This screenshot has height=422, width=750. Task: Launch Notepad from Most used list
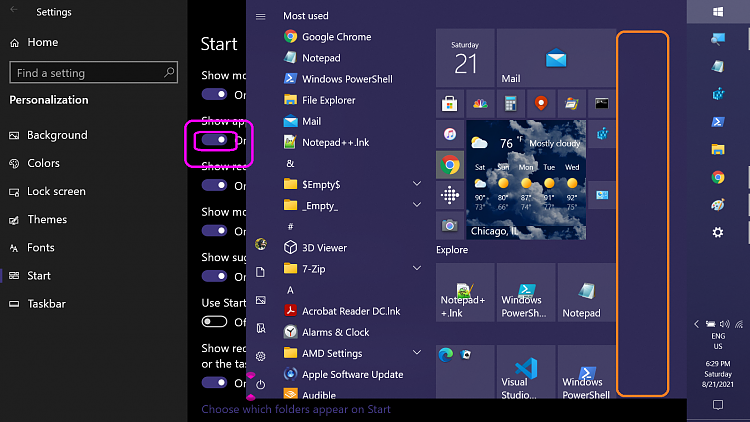(x=312, y=58)
